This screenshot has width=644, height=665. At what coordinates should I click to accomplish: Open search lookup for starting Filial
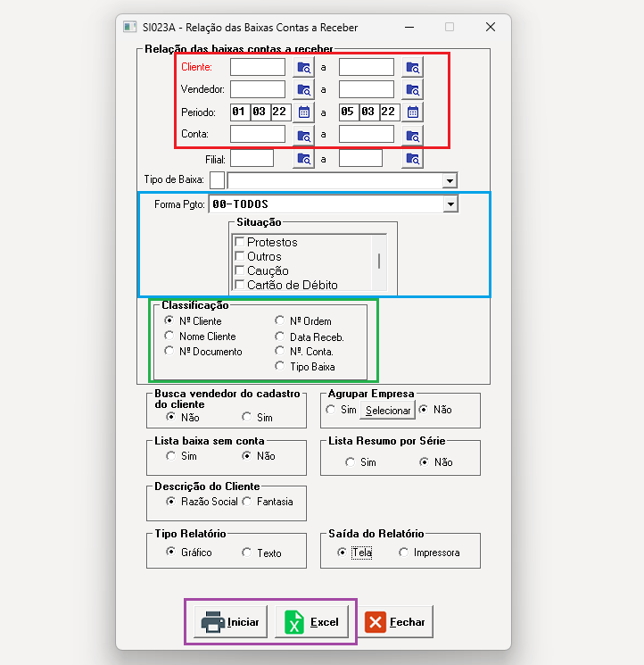(304, 159)
